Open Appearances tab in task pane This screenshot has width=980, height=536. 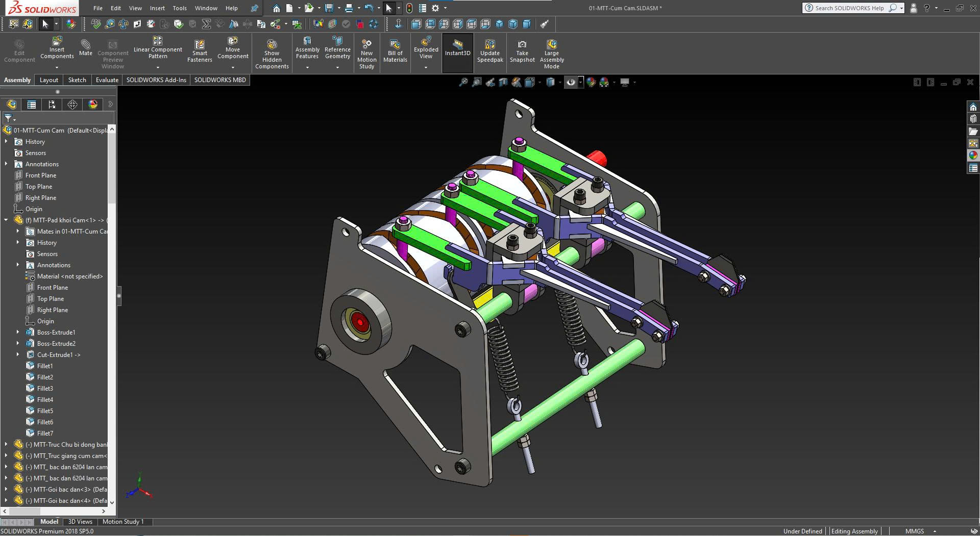pos(973,156)
